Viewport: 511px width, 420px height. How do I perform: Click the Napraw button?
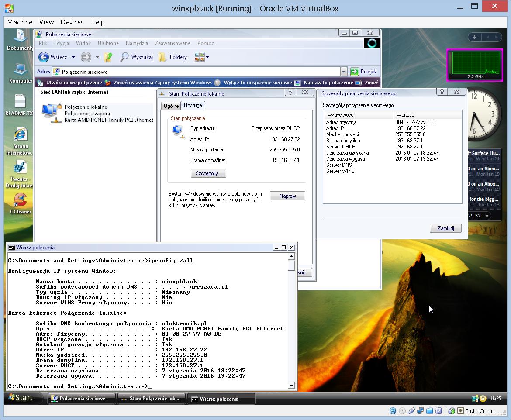(x=287, y=196)
